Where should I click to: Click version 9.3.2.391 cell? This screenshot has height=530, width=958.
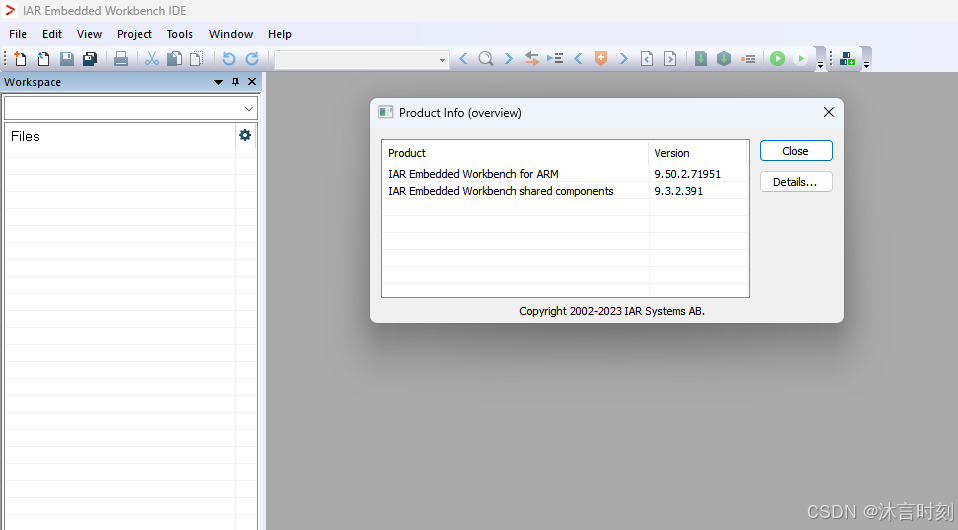click(678, 191)
